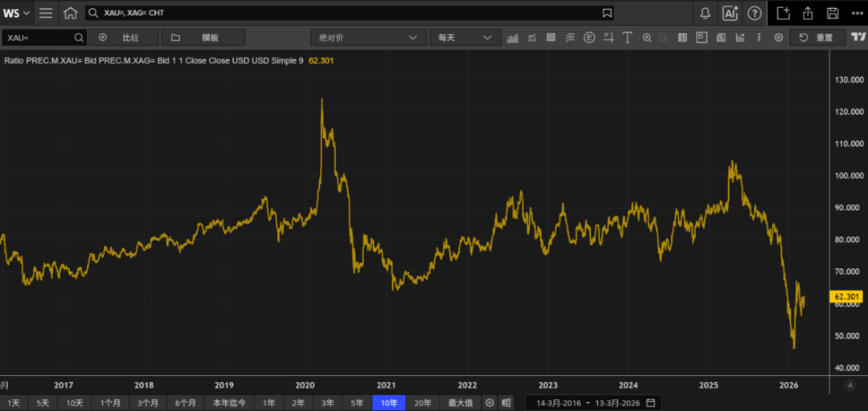
Task: Click the news document icon
Action: 721,38
